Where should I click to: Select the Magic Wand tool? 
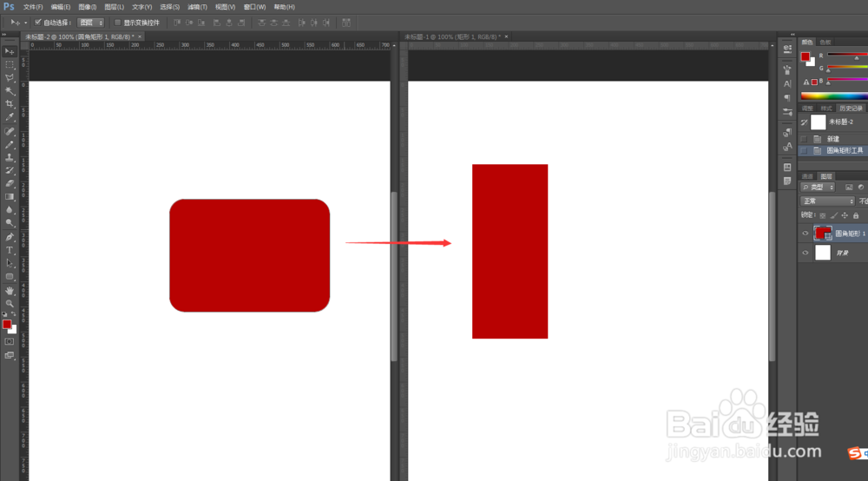click(10, 91)
